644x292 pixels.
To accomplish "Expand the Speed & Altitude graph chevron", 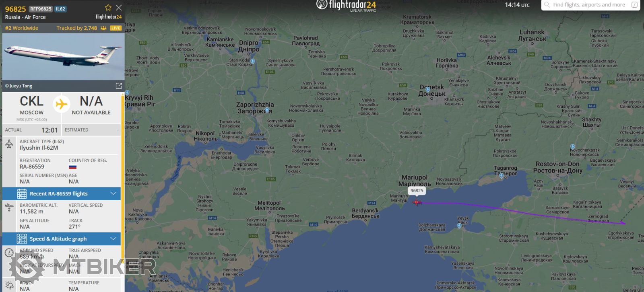I will 113,239.
